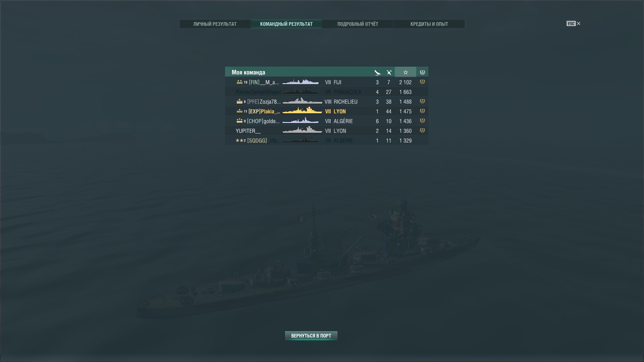Click the anchor emblem header icon
Screen dimensions: 644x362
422,72
